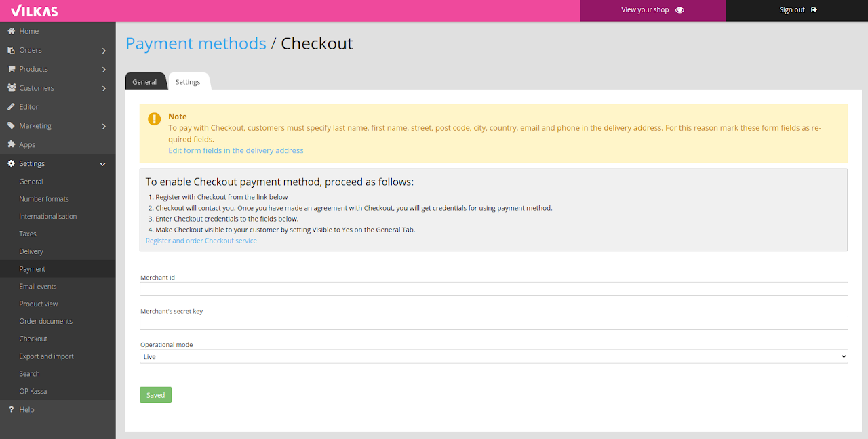Open OP Kassa settings

point(33,392)
